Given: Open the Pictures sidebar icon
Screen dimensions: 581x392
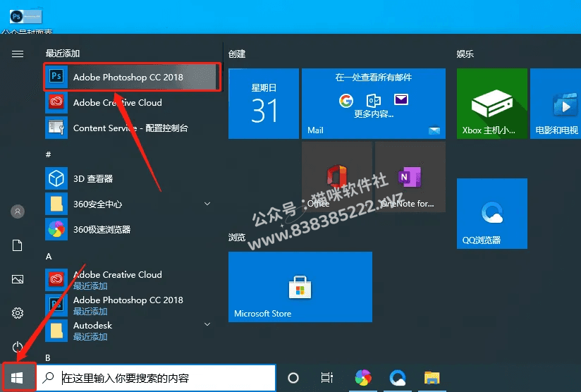Looking at the screenshot, I should (18, 279).
